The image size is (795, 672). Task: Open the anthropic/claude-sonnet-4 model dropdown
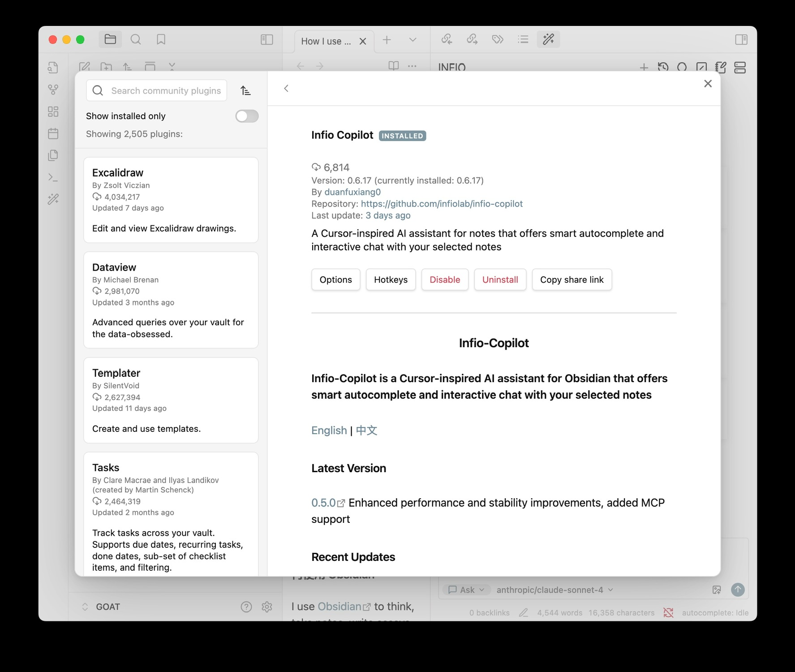554,590
